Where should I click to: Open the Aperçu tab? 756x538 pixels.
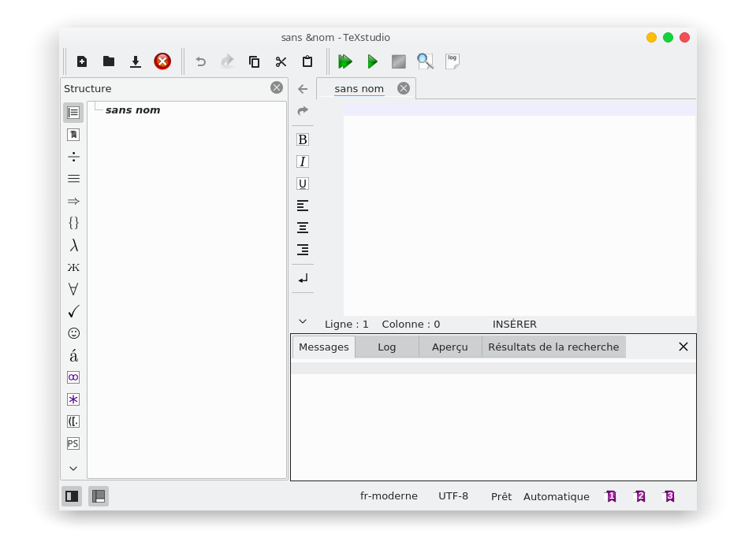point(450,347)
